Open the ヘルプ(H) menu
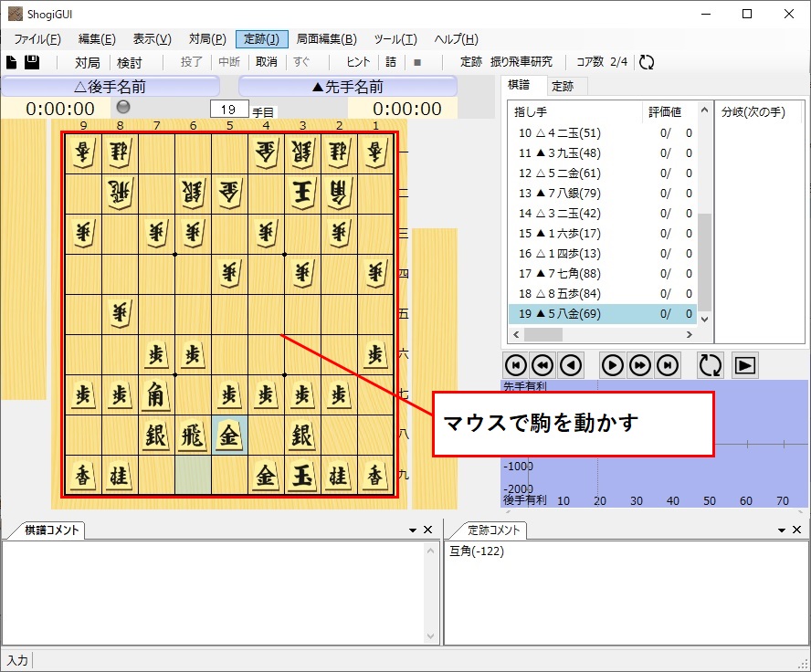Screen dimensions: 811x672 [x=457, y=39]
